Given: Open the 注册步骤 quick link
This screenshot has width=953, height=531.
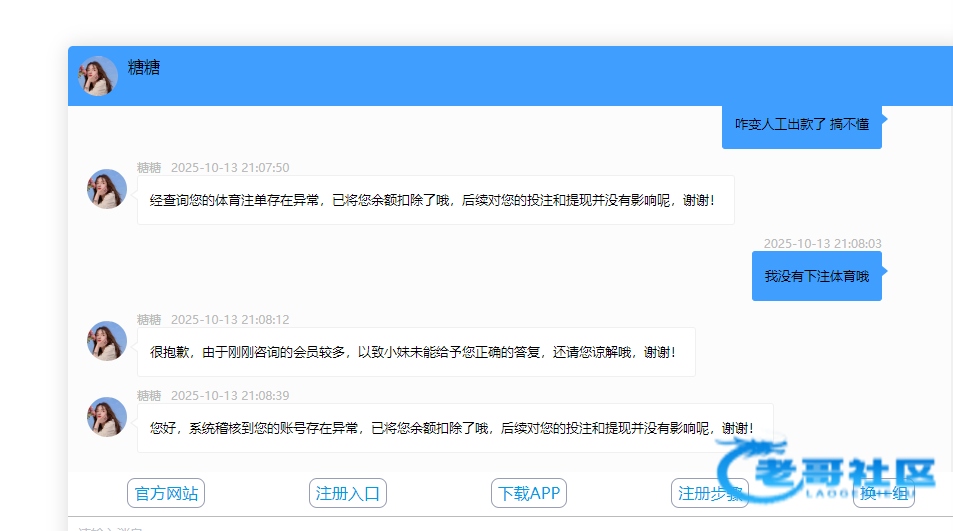Looking at the screenshot, I should [709, 493].
